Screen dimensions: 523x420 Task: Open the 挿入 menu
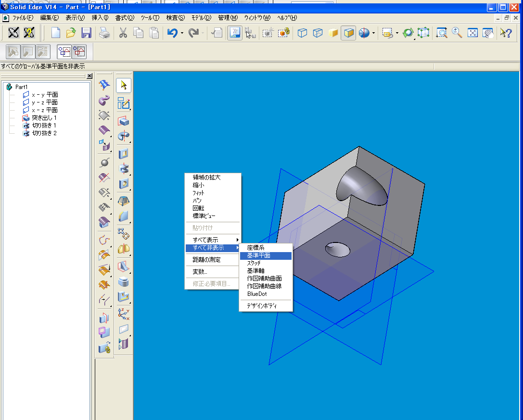[100, 18]
